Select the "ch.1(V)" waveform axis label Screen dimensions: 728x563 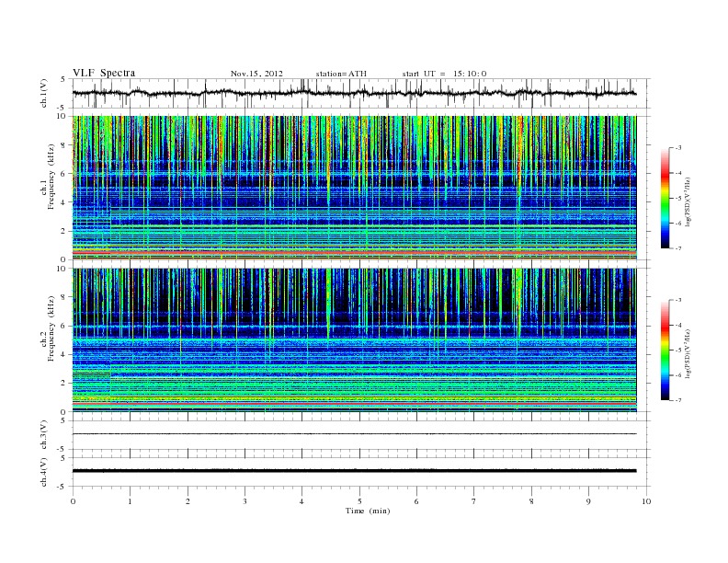click(44, 93)
